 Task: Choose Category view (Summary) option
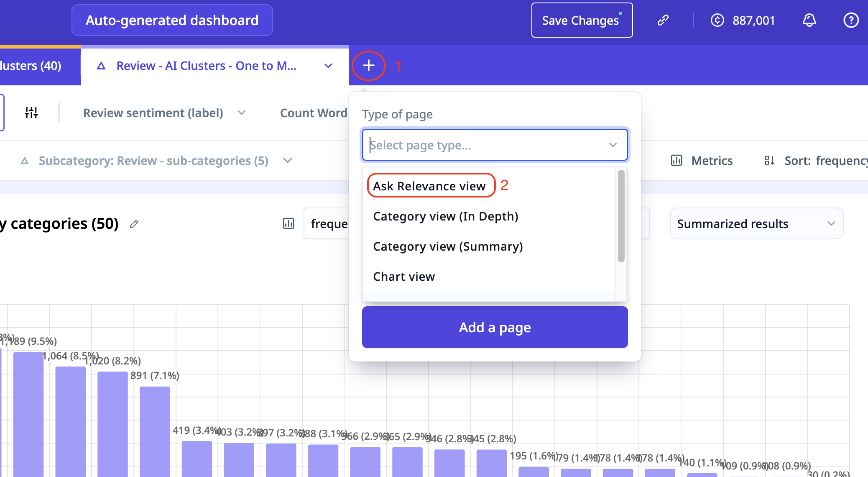[448, 246]
